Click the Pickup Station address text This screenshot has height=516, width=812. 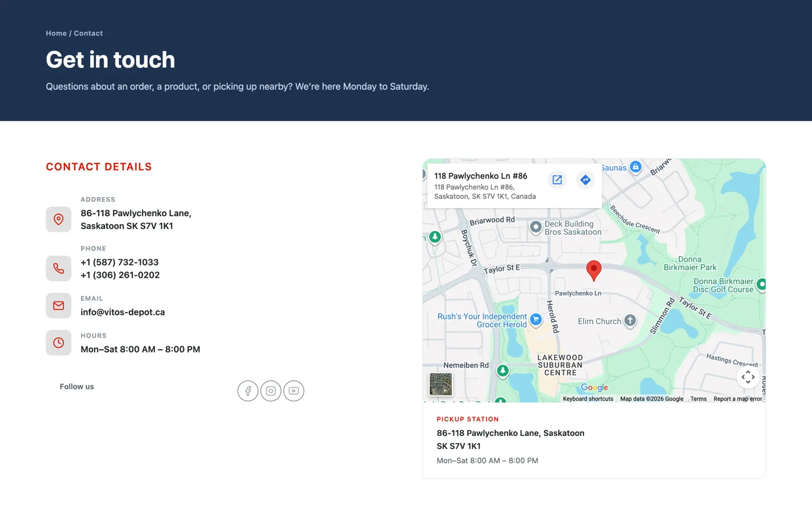point(510,439)
